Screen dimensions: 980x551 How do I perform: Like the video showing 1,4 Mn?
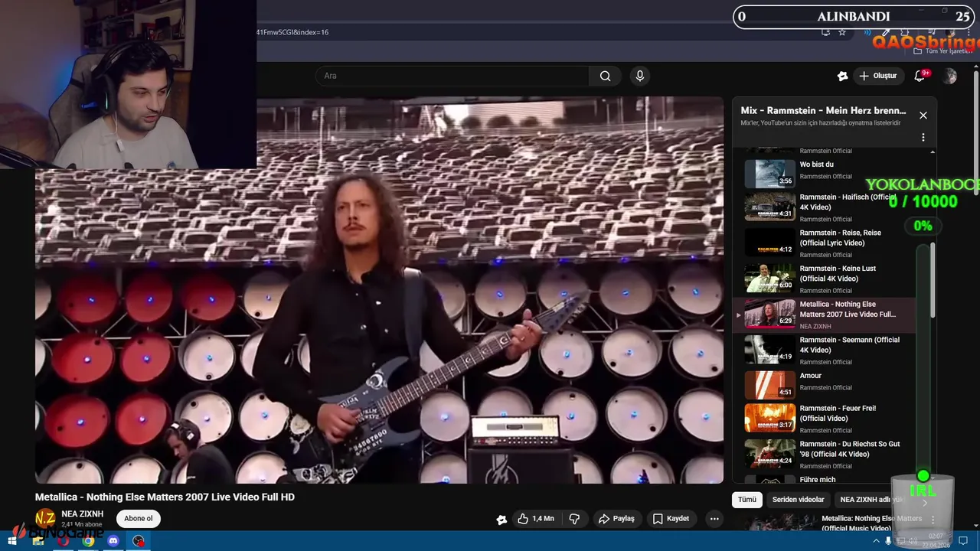pyautogui.click(x=535, y=519)
